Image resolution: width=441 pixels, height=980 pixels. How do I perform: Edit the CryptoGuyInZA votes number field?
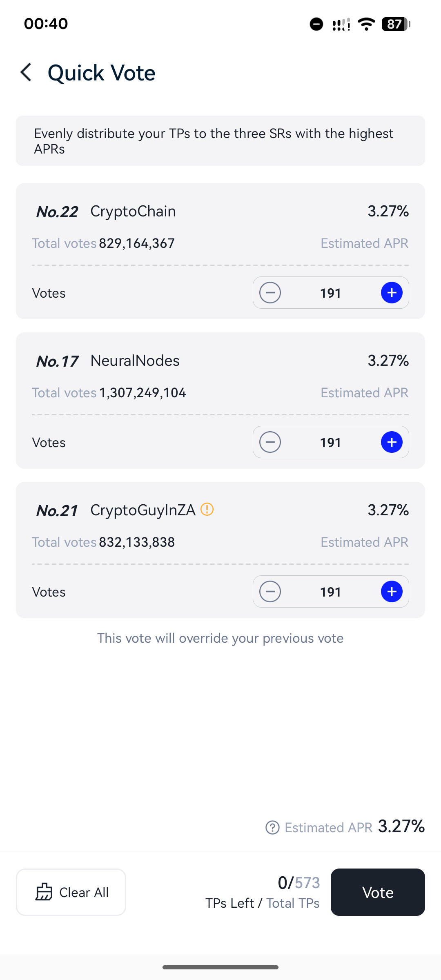[x=331, y=592]
